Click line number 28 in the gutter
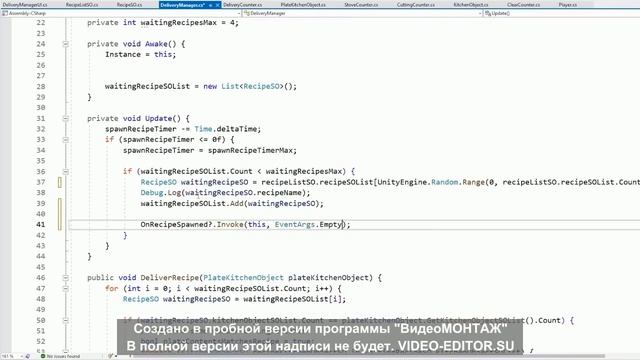The height and width of the screenshot is (360, 640). (40, 87)
